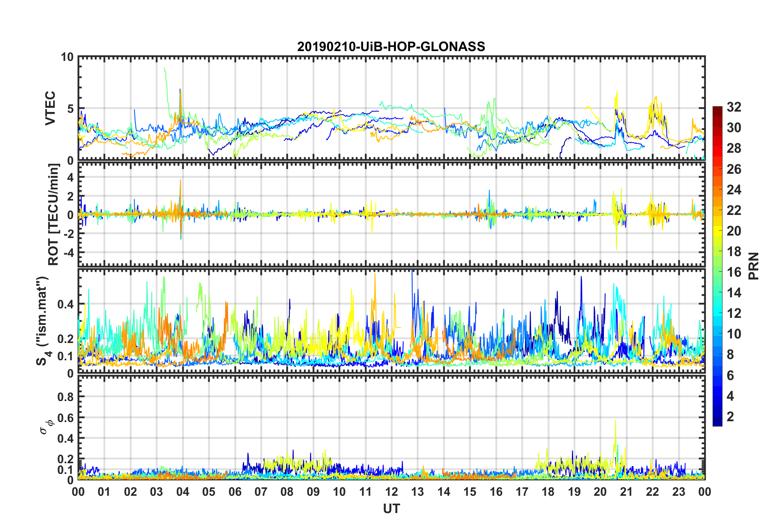783x532 pixels.
Task: Click colorbar tick label 20
Action: click(x=734, y=231)
